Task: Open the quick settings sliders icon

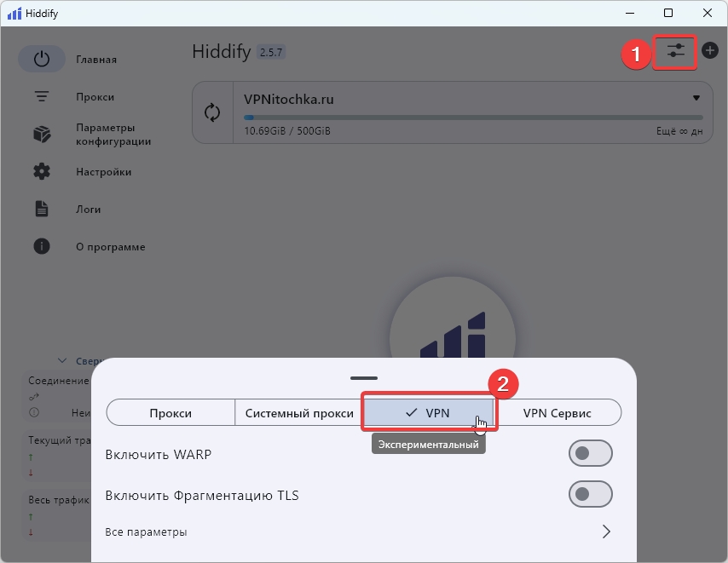Action: (675, 51)
